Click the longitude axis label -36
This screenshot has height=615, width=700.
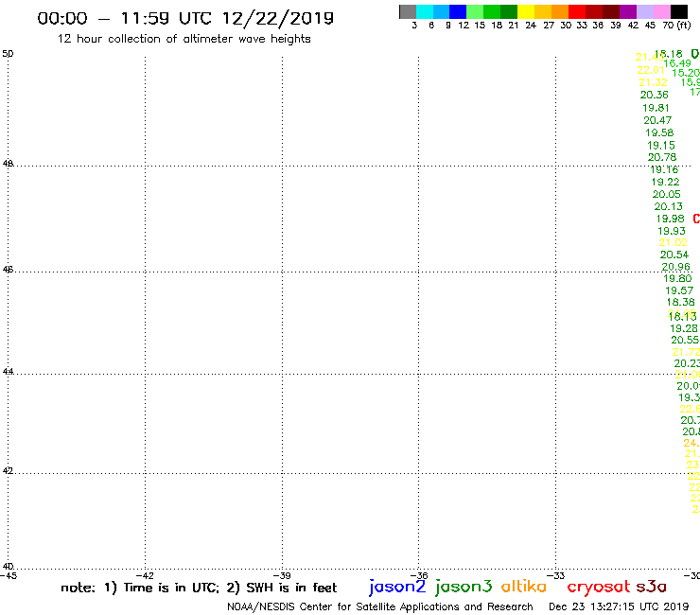[x=419, y=575]
